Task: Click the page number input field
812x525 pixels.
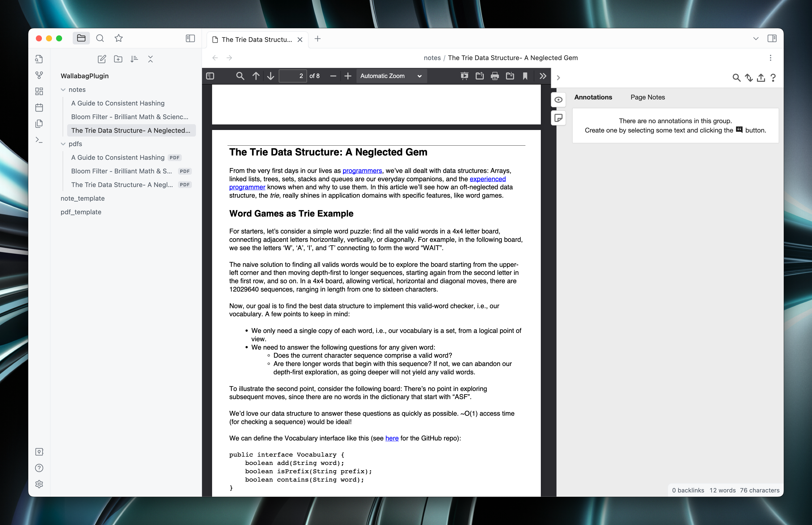Action: pos(292,76)
